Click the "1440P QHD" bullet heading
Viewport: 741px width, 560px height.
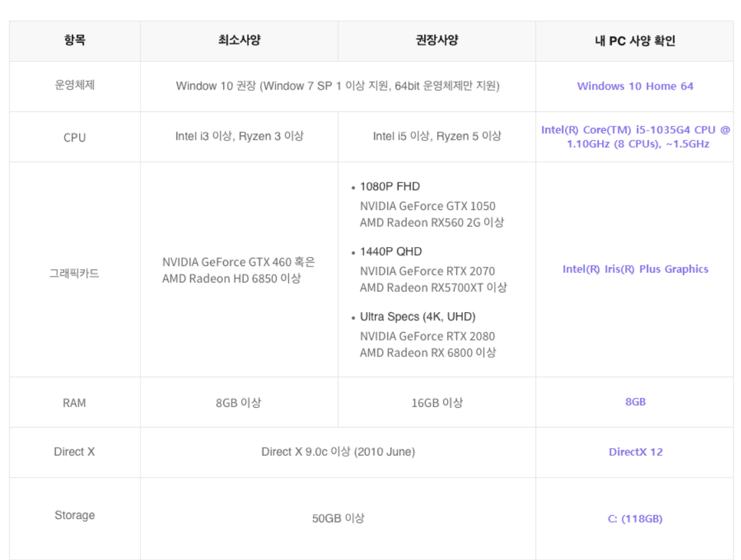[391, 252]
